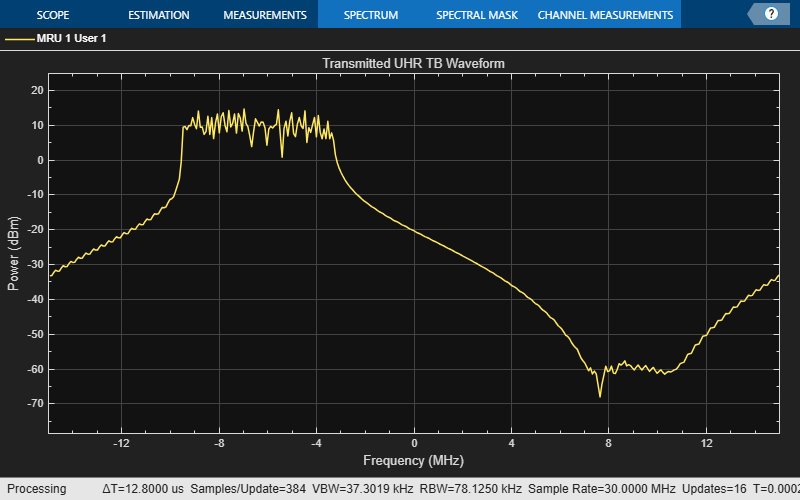Screen dimensions: 800x500
Task: Click the Frequency (MHz) x-axis label
Action: tap(413, 459)
